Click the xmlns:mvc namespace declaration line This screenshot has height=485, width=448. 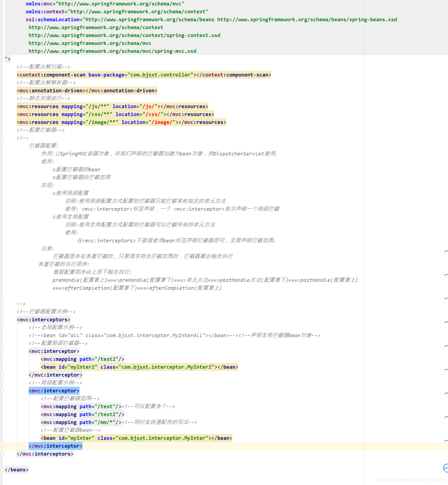coord(105,4)
